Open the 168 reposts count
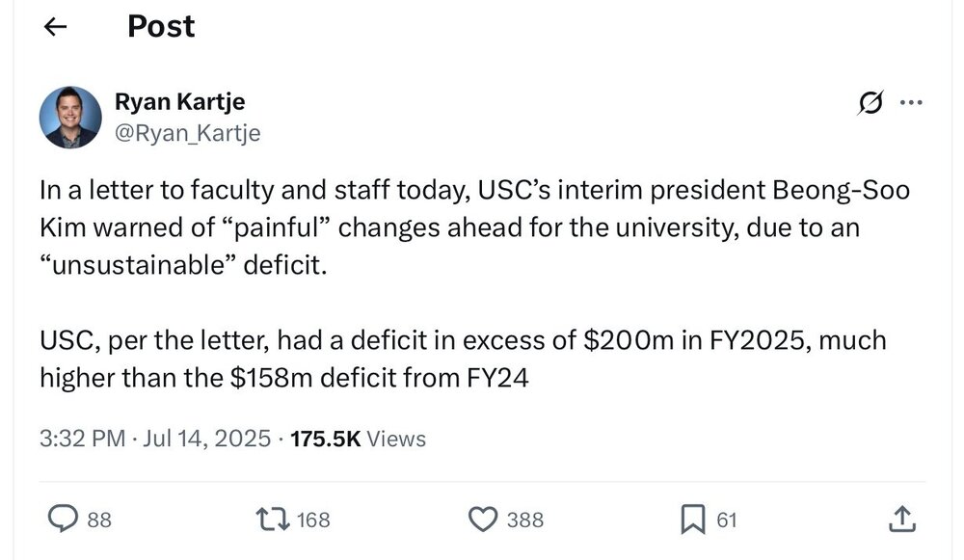Screen dimensions: 964x560 [313, 520]
